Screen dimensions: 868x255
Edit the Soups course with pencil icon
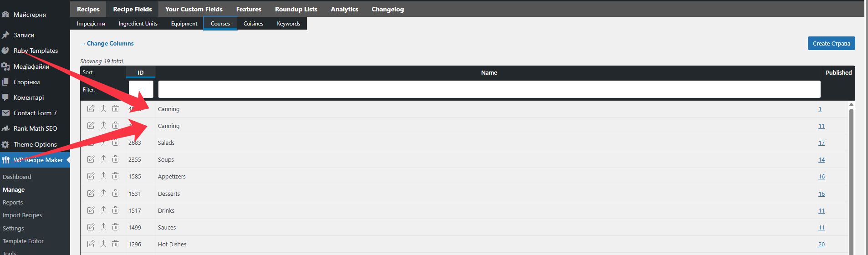[x=91, y=159]
